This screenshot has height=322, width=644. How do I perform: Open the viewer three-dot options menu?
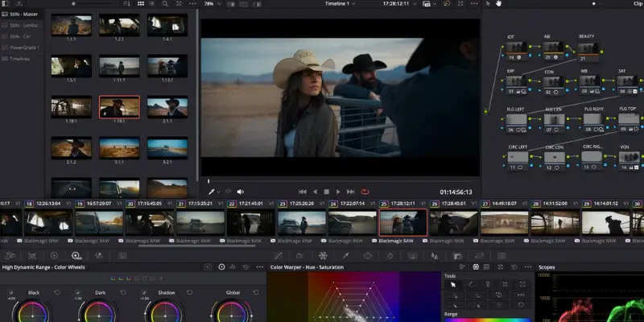point(474,4)
